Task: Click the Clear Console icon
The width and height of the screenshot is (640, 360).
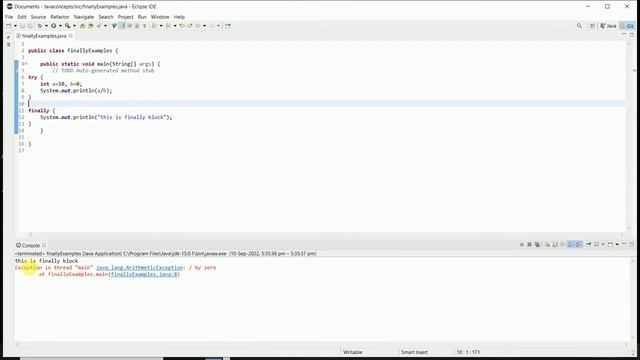Action: (547, 244)
